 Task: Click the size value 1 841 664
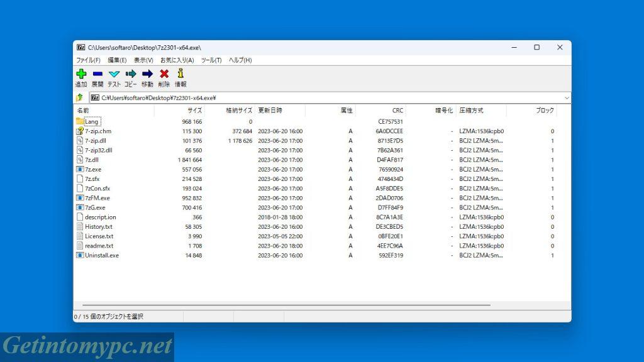190,160
